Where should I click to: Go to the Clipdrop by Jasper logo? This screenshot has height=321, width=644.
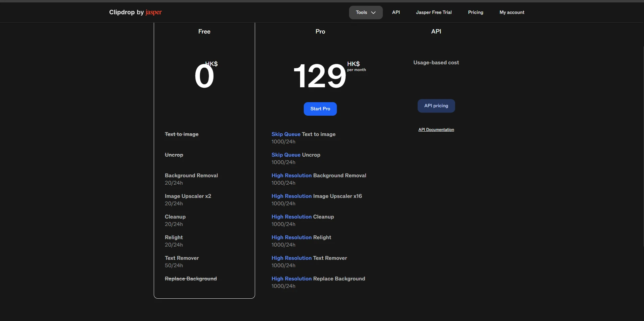tap(135, 12)
